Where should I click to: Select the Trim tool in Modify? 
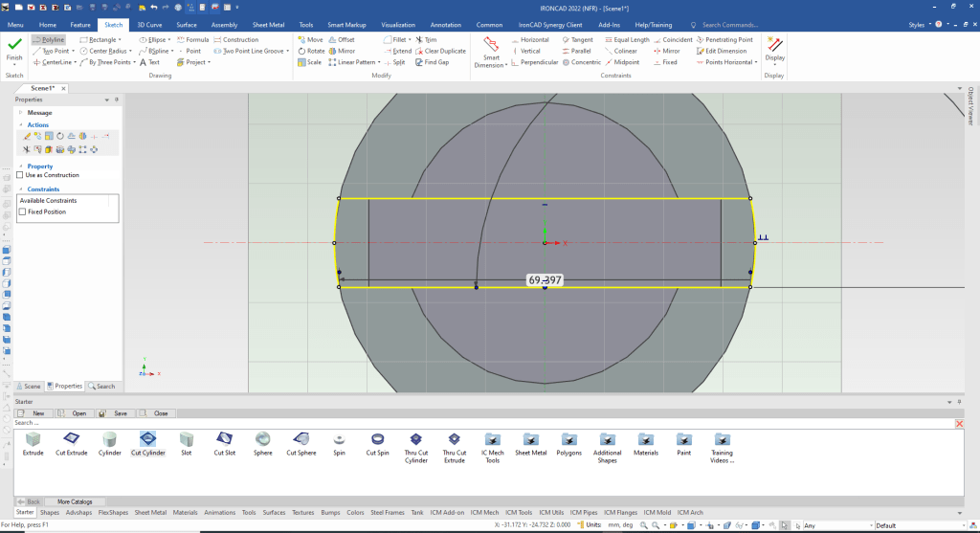[x=426, y=40]
